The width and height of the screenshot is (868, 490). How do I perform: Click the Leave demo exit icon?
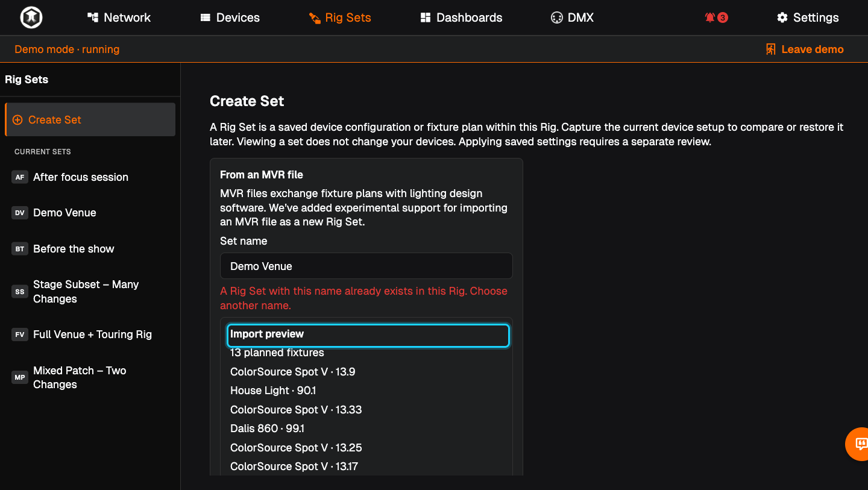pyautogui.click(x=771, y=49)
